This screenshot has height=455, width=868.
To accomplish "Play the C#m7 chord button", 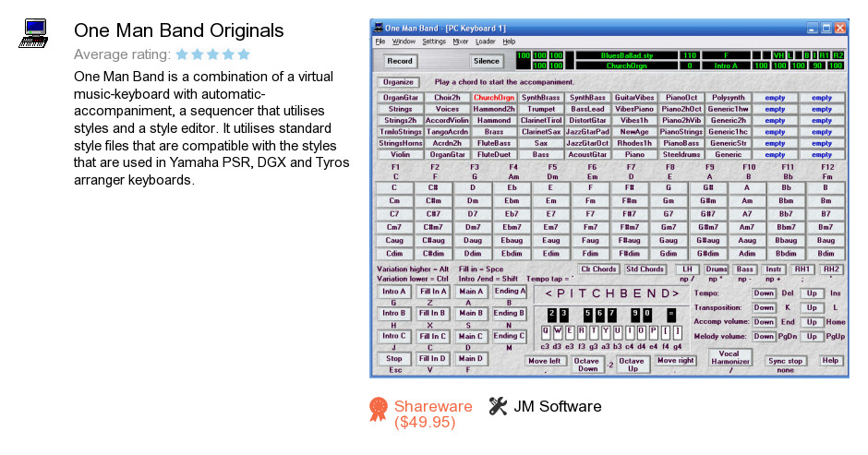I will [x=433, y=227].
